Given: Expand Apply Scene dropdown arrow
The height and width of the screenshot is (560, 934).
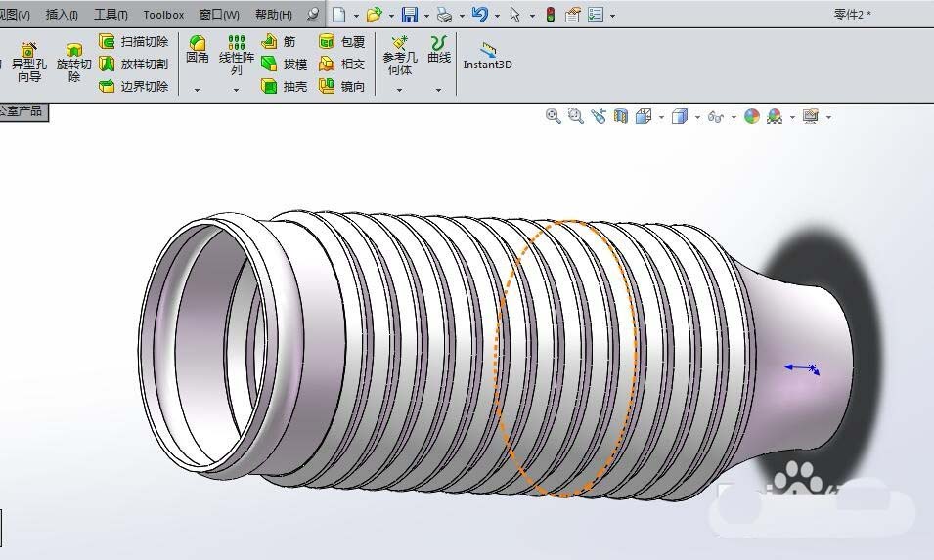Looking at the screenshot, I should coord(792,118).
